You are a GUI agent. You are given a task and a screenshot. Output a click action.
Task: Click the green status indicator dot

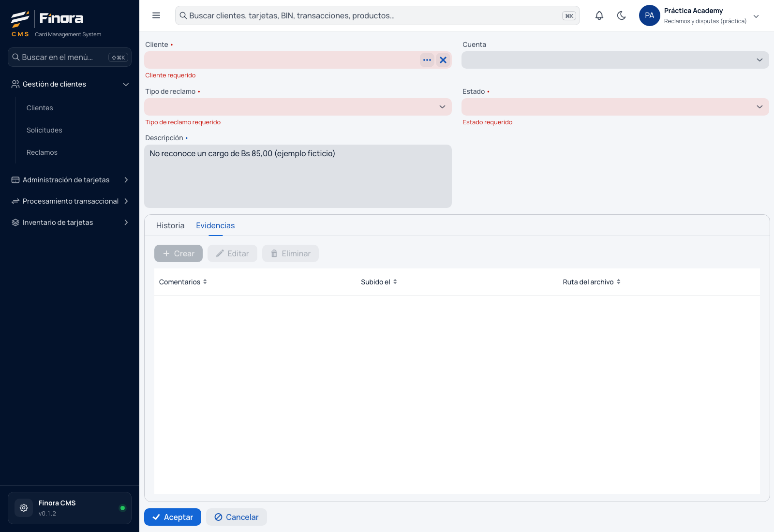pos(122,508)
